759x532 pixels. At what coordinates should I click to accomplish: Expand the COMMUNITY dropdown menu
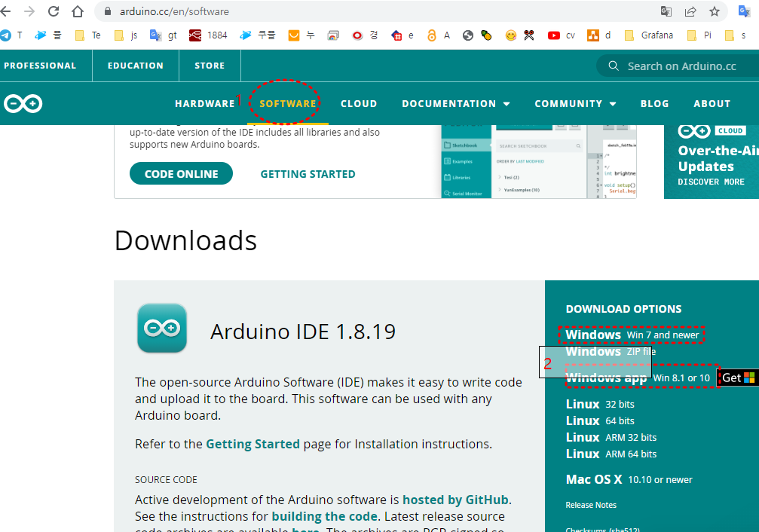click(x=575, y=103)
